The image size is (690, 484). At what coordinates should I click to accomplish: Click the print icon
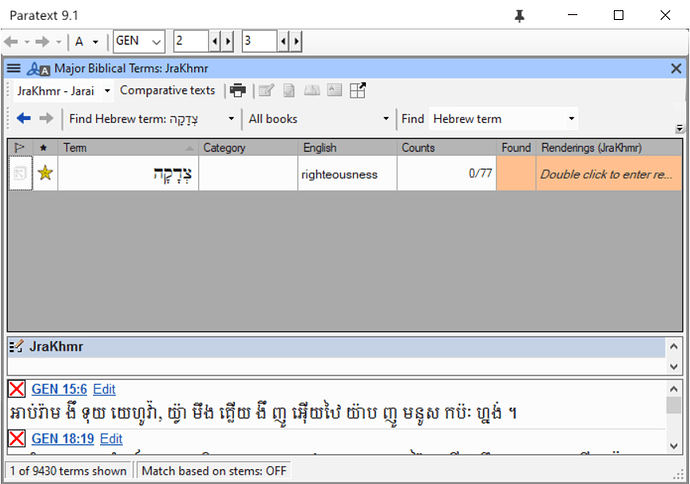(x=238, y=90)
